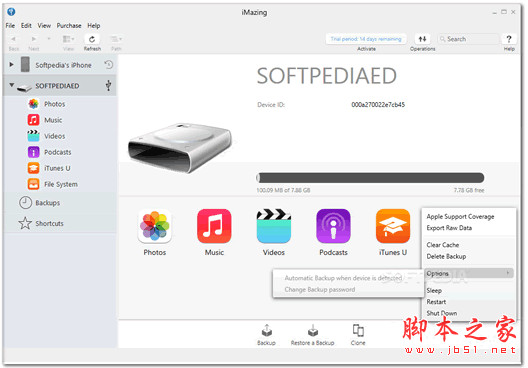Viewport: 528px width, 368px height.
Task: Open the File menu
Action: pyautogui.click(x=10, y=26)
